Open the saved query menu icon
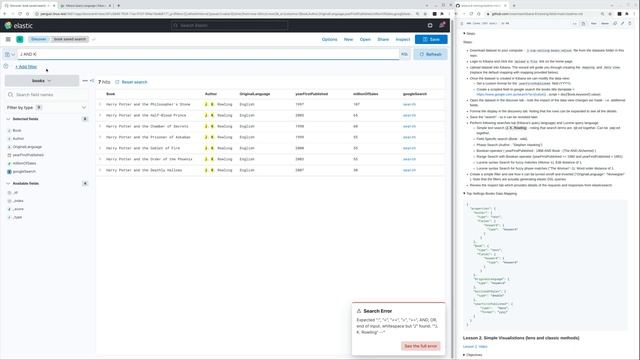The image size is (640, 360). point(9,54)
